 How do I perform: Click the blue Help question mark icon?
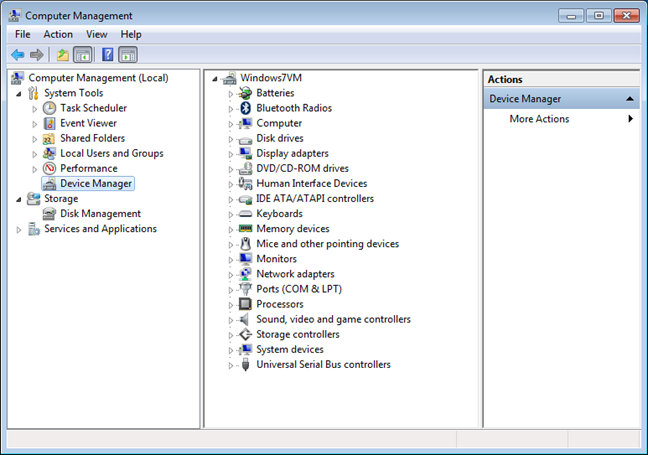pyautogui.click(x=107, y=55)
